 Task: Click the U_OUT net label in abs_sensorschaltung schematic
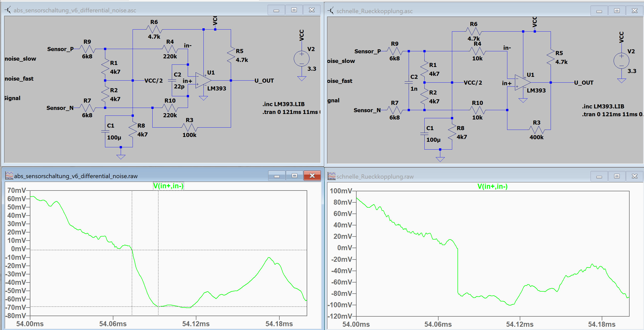pos(264,81)
